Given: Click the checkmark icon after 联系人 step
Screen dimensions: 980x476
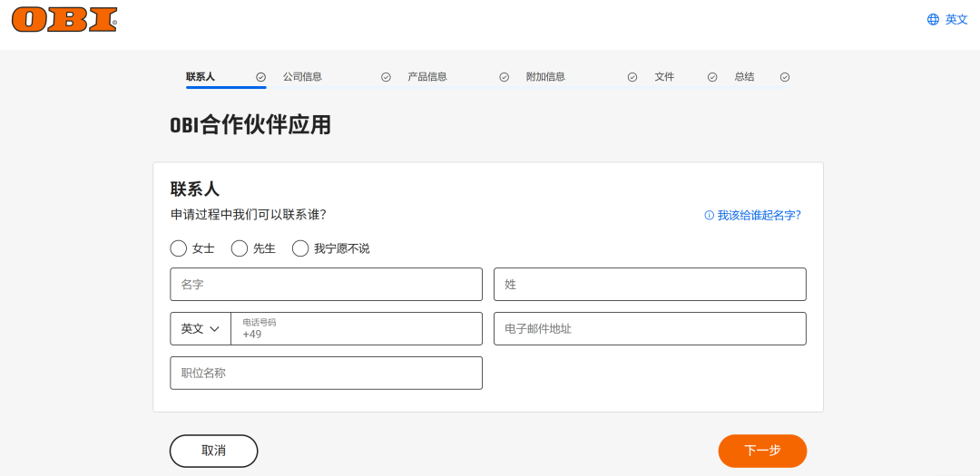Looking at the screenshot, I should click(x=261, y=77).
